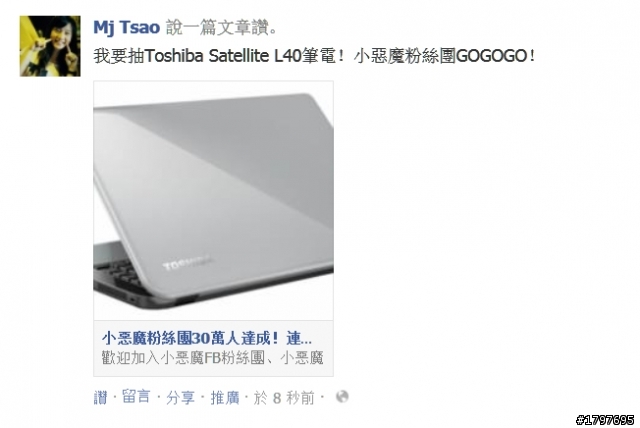Click the 於 word before the timestamp

[x=260, y=397]
